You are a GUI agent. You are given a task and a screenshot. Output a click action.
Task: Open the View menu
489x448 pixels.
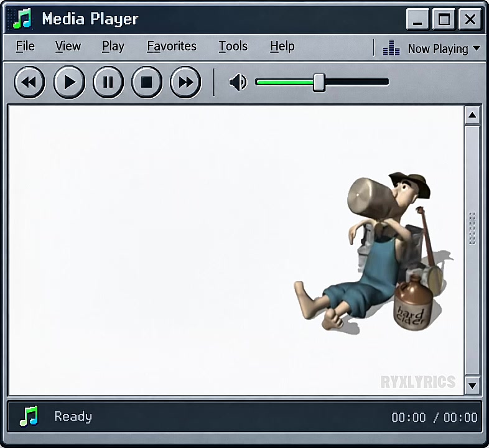pyautogui.click(x=68, y=47)
